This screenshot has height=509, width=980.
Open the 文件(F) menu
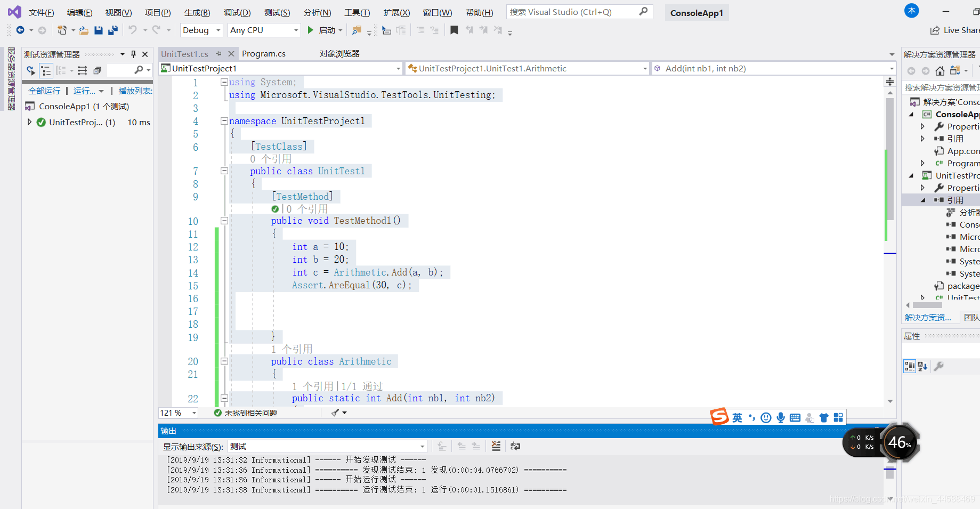(42, 13)
